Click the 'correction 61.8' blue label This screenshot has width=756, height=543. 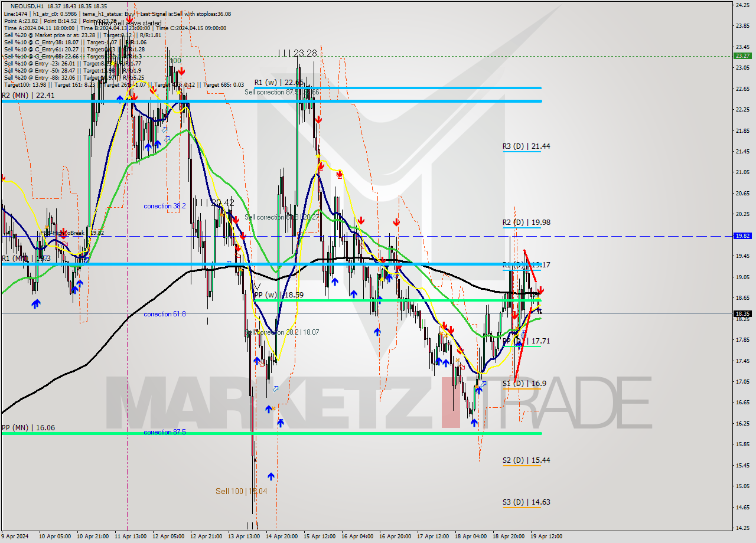tap(165, 314)
